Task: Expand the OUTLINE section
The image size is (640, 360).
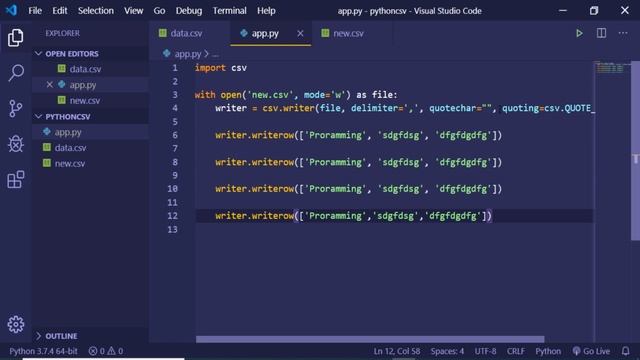Action: (x=38, y=336)
